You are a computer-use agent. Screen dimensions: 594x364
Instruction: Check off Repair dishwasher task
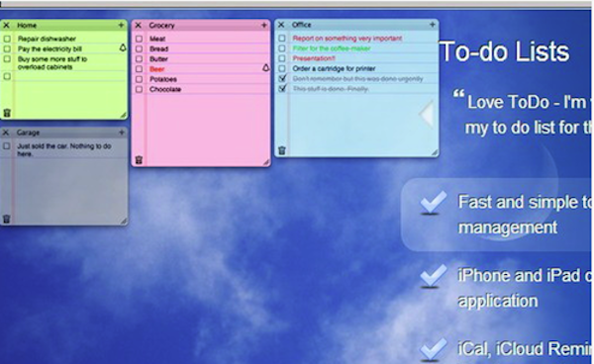(7, 39)
